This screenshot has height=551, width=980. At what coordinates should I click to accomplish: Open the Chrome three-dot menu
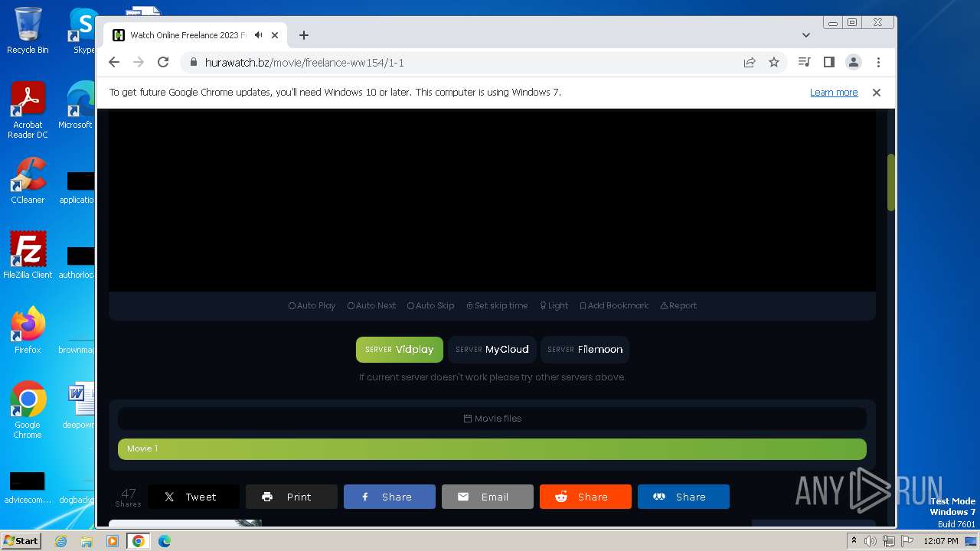[878, 62]
